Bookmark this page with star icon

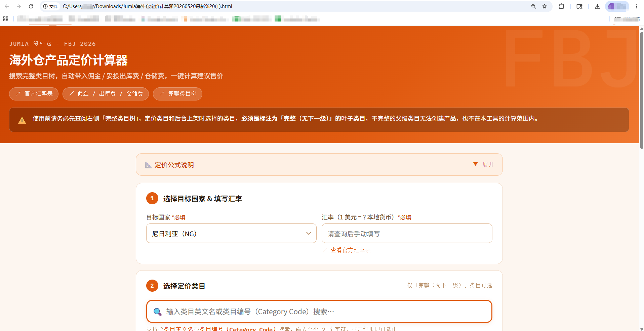coord(545,6)
